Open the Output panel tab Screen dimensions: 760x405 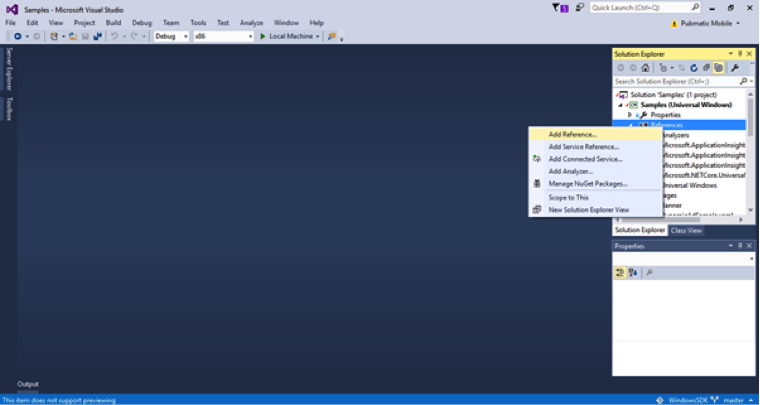point(28,384)
